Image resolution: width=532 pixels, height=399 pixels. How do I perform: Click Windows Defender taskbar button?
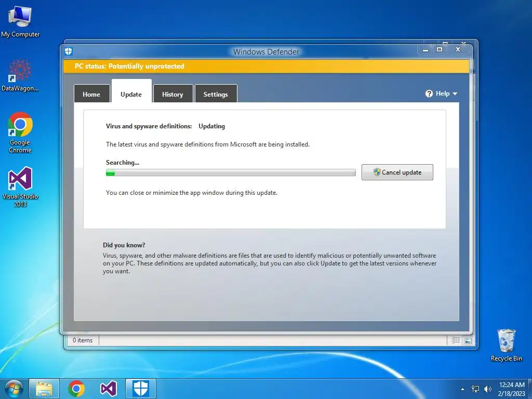pos(141,389)
